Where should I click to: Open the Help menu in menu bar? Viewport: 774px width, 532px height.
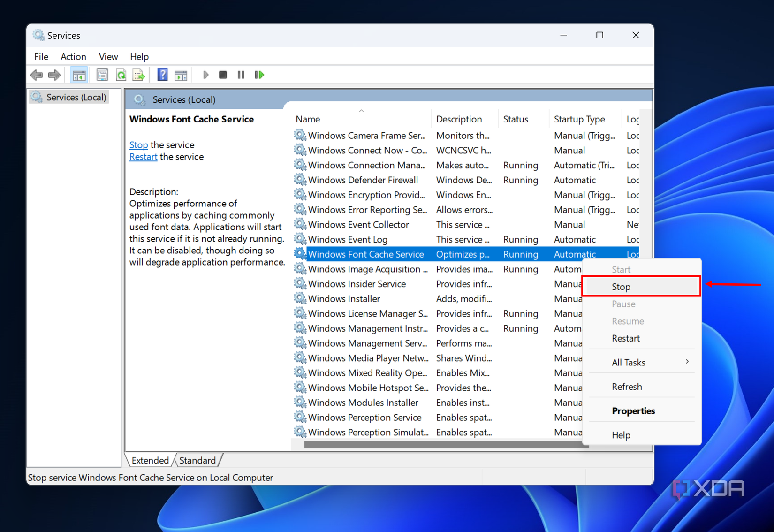(x=139, y=57)
